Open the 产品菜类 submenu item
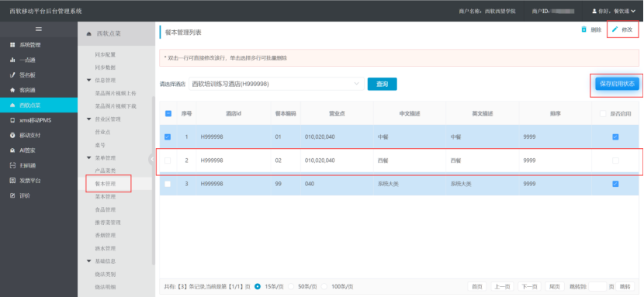Screen dimensions: 644x297 click(106, 171)
